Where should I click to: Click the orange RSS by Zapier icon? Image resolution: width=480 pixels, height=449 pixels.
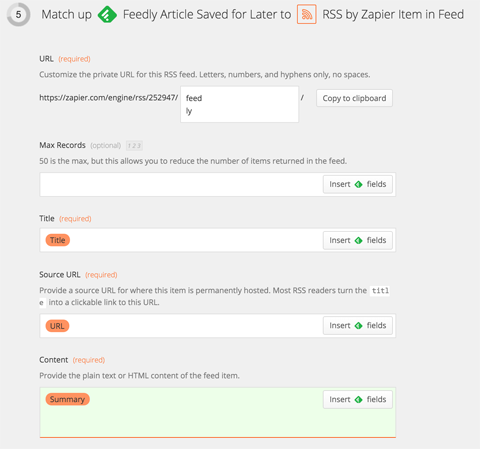[x=307, y=14]
